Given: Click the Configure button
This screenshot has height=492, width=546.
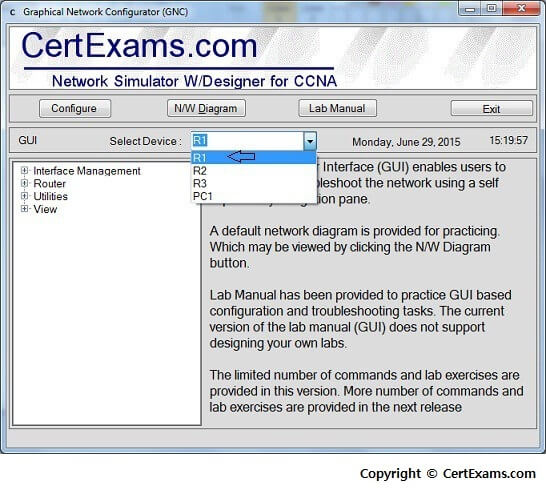Looking at the screenshot, I should point(75,108).
